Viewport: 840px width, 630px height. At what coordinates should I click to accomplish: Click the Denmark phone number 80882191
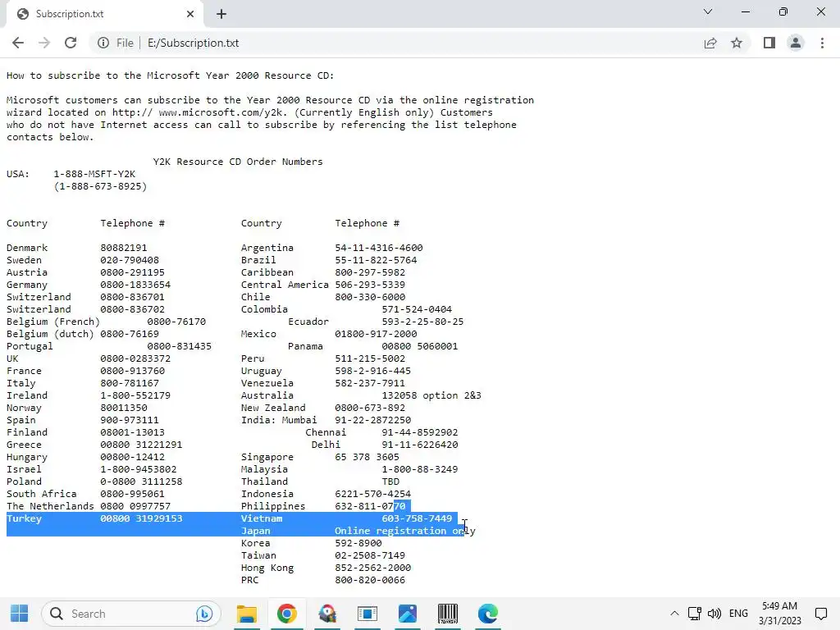coord(124,248)
